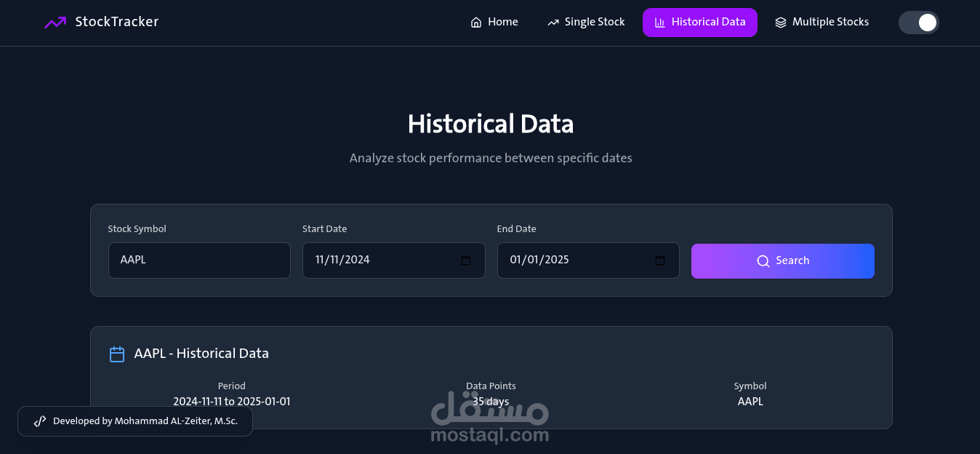
Task: Click the Stock Symbol input field
Action: tap(199, 260)
